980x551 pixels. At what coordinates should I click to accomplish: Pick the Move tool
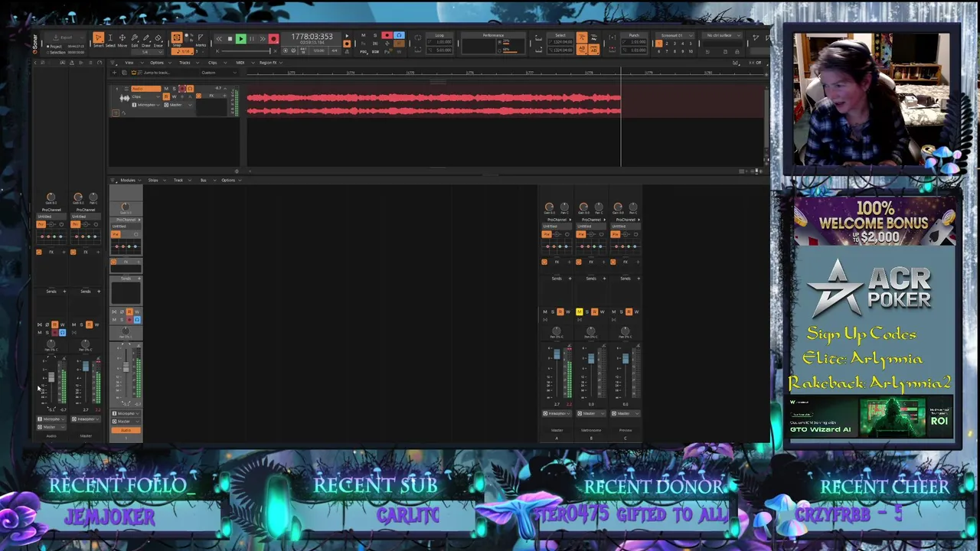pyautogui.click(x=122, y=38)
